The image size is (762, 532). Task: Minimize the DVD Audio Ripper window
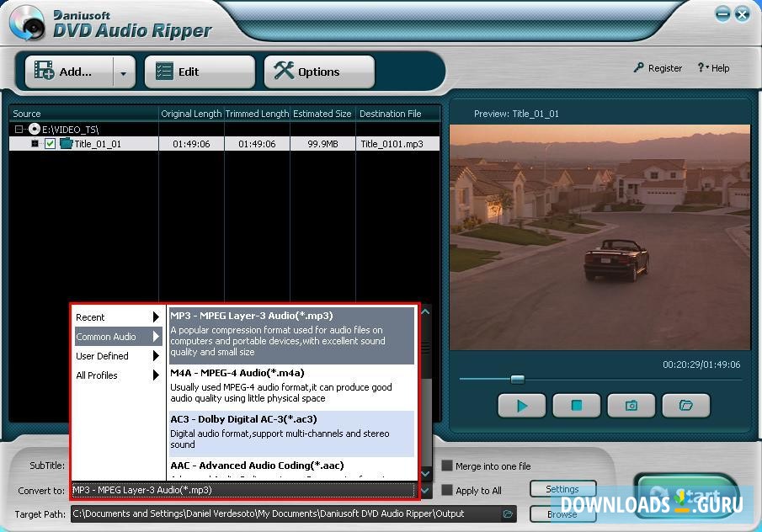tap(722, 14)
